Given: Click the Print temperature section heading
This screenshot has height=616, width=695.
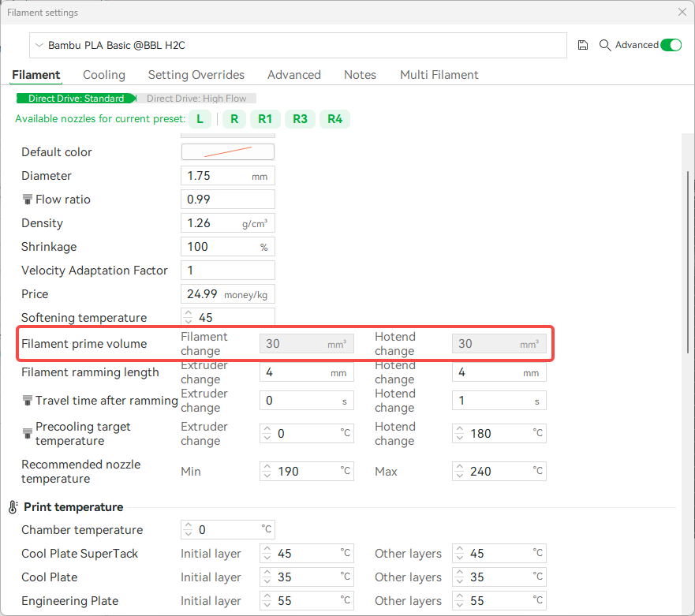Looking at the screenshot, I should tap(73, 507).
